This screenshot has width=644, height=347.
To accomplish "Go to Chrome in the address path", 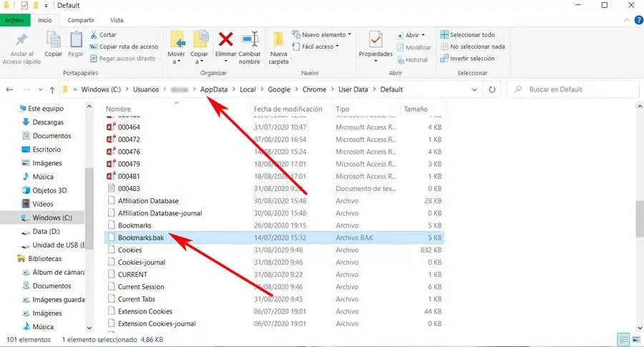I will pyautogui.click(x=314, y=89).
